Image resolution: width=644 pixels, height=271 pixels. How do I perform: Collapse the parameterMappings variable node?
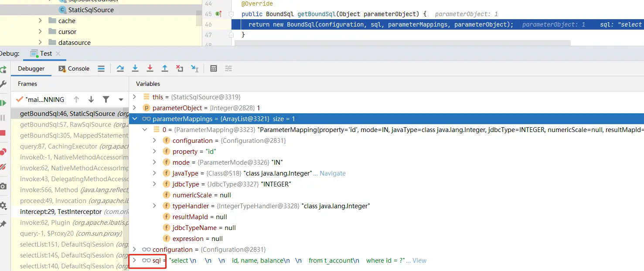(135, 119)
